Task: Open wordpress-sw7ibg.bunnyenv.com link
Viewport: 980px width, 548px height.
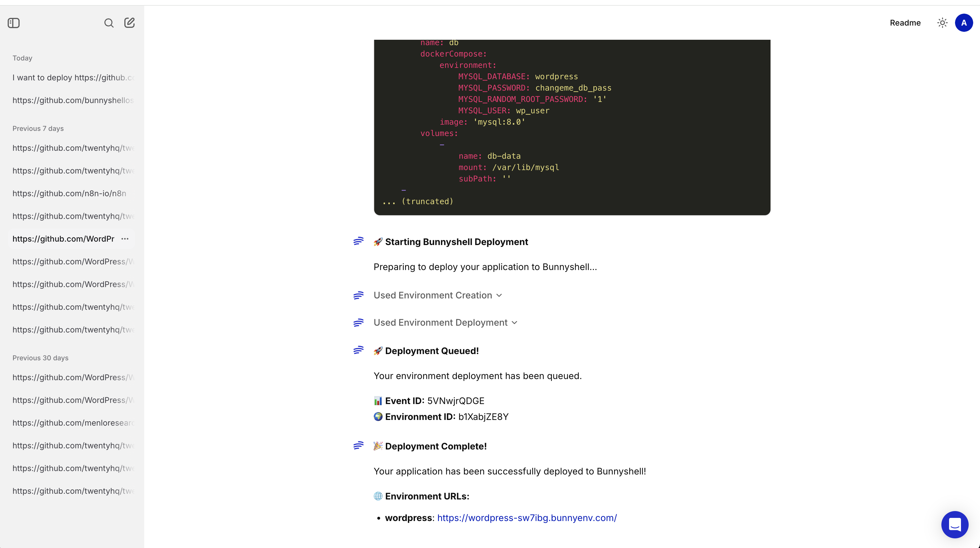Action: [527, 518]
